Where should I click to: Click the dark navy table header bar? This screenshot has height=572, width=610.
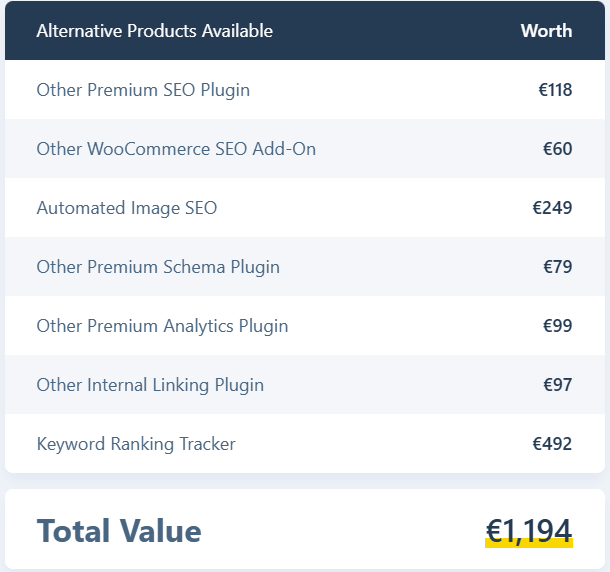305,30
